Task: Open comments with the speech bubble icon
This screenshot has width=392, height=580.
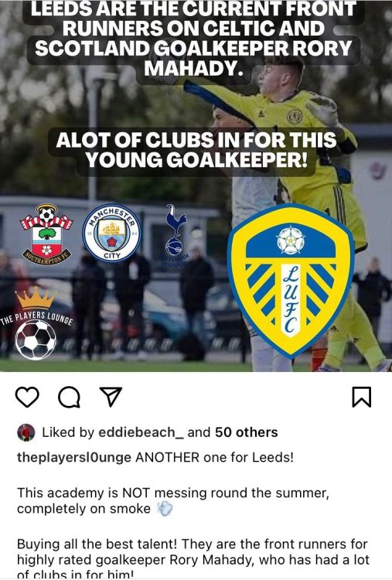Action: coord(69,397)
